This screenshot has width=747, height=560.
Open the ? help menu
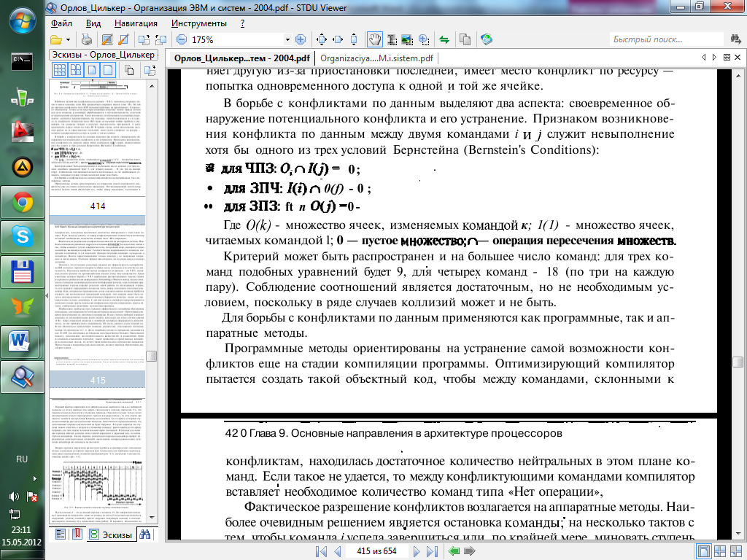point(242,23)
